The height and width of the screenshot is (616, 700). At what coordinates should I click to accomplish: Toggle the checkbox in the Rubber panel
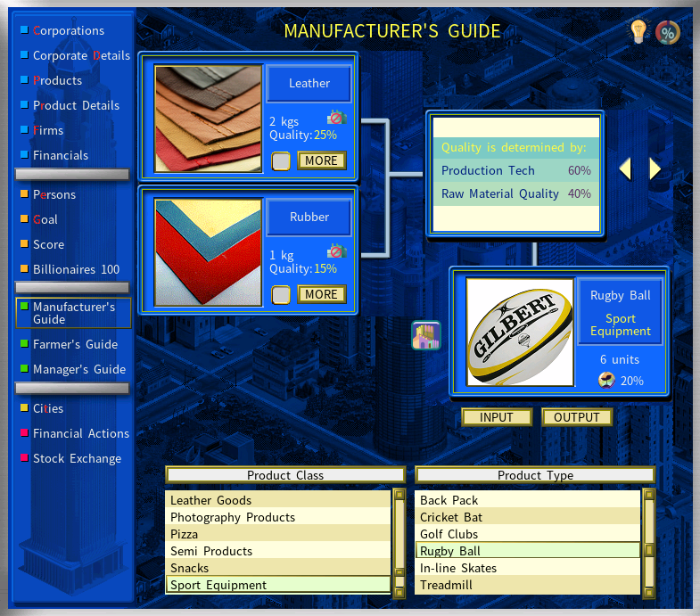click(281, 294)
